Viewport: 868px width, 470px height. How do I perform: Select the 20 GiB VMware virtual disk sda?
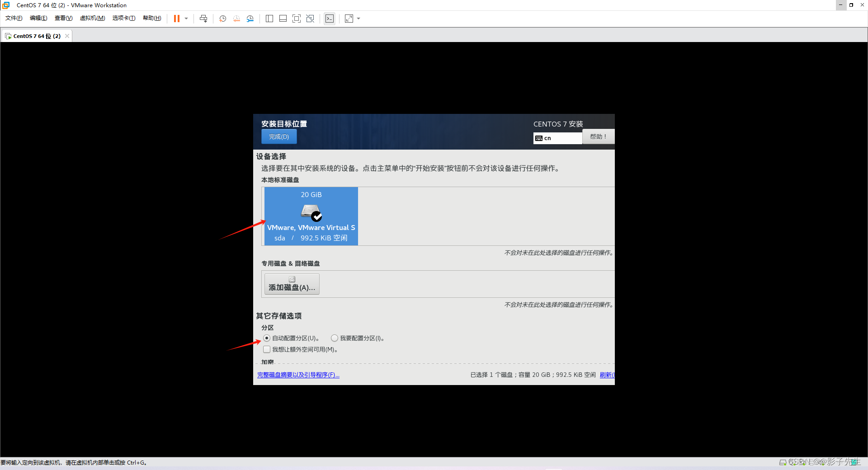(x=311, y=216)
